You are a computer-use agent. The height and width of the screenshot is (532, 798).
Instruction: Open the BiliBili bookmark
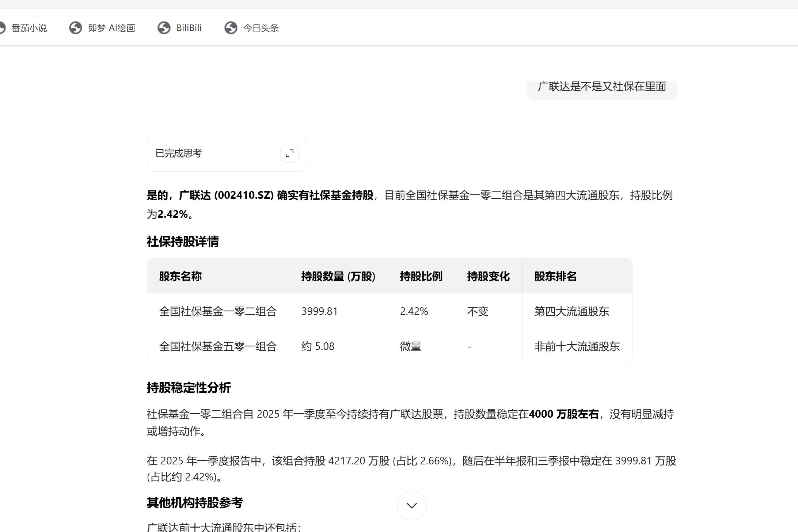point(189,28)
